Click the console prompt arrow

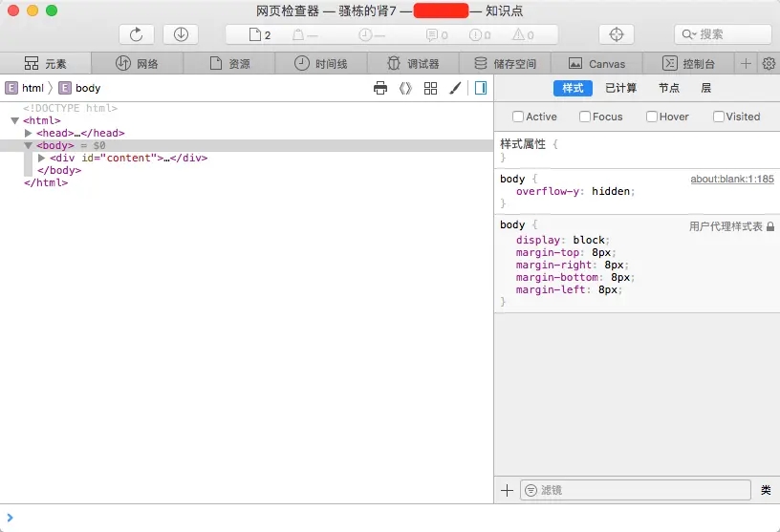(x=10, y=518)
